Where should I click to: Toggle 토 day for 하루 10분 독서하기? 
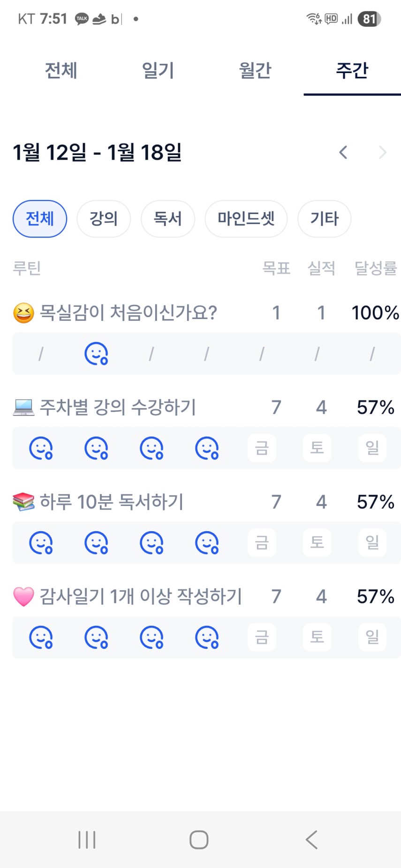(317, 542)
